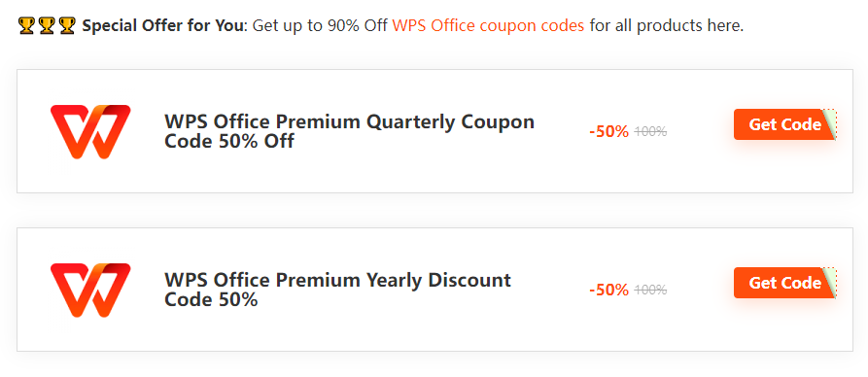Get Code for the Premium Yearly Discount

784,283
